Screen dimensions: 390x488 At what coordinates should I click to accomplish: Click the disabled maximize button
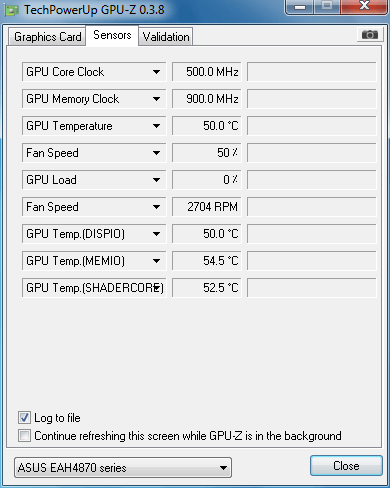[327, 7]
